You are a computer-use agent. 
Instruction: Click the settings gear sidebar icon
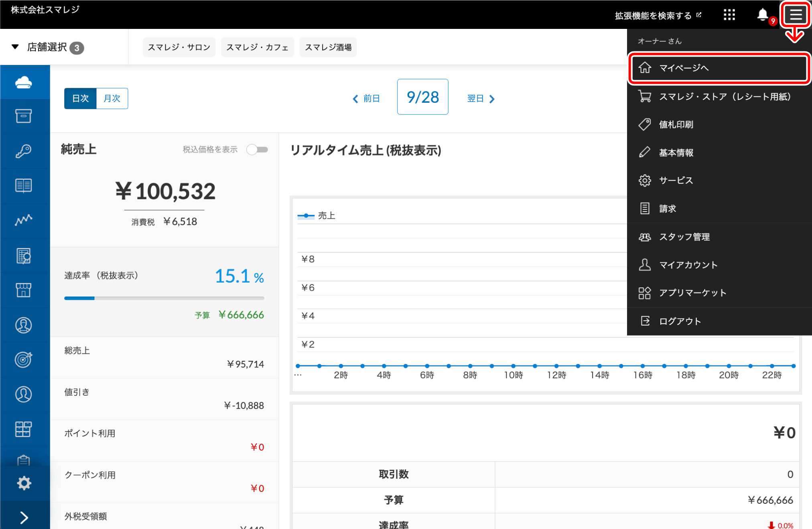24,483
